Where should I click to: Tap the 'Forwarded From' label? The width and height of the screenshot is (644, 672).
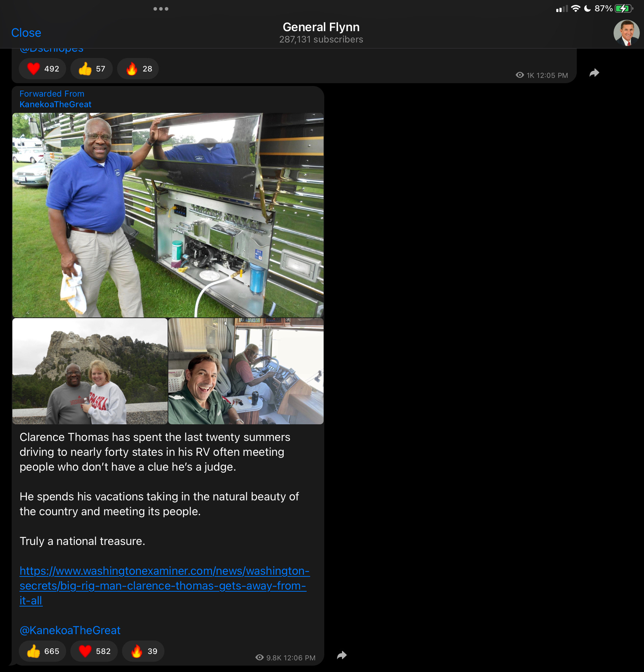(x=52, y=94)
